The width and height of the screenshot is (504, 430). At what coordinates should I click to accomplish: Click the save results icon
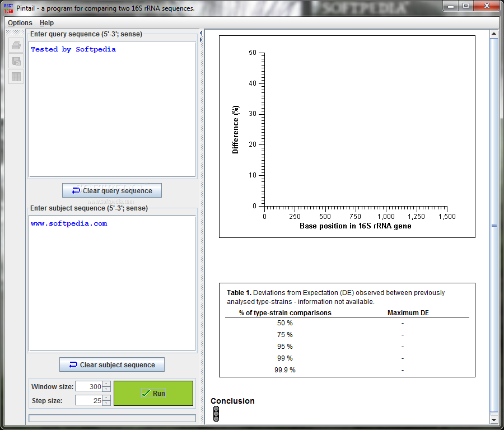[16, 61]
